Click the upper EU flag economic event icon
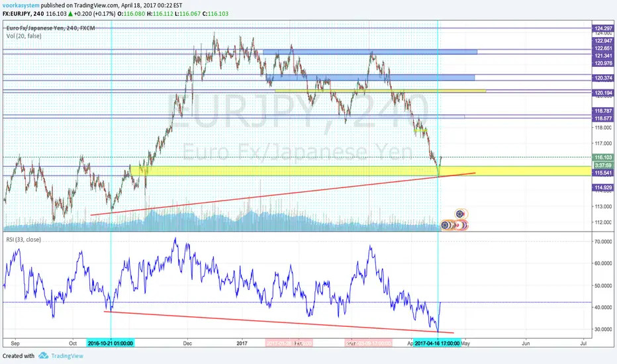Screen dimensions: 617x364 460,214
